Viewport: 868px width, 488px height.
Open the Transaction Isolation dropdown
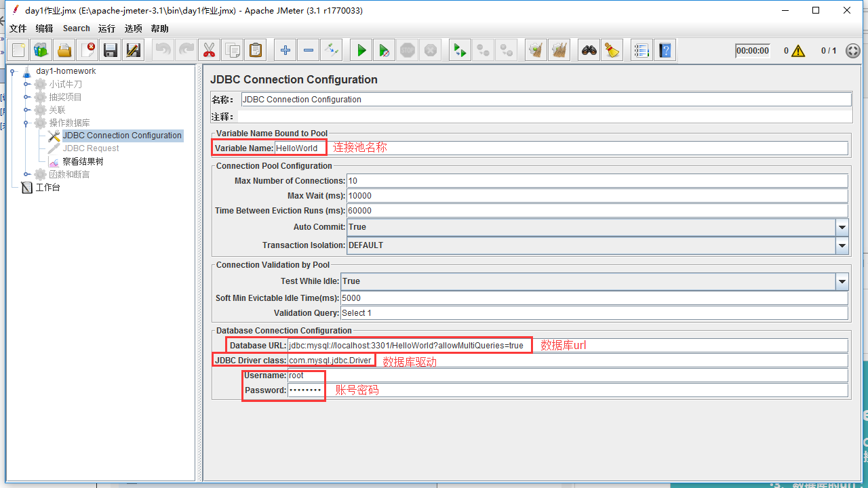pos(842,246)
